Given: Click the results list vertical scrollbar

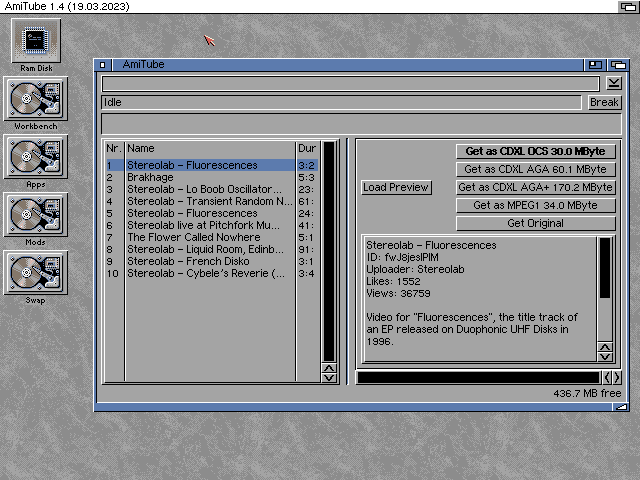Looking at the screenshot, I should 329,251.
